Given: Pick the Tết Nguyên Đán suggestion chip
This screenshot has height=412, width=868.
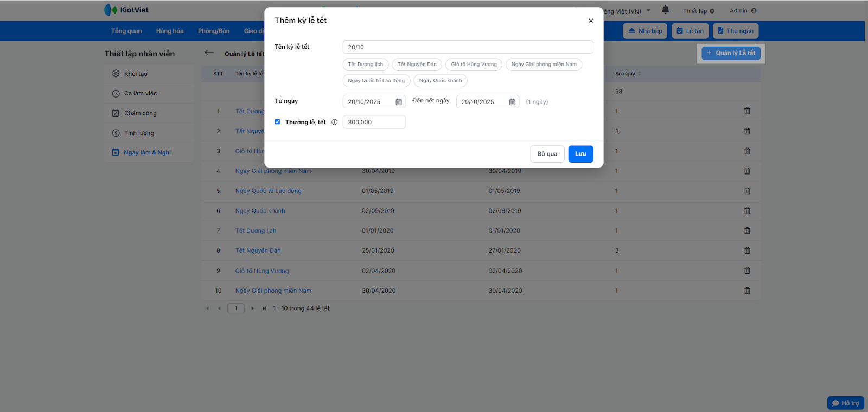Looking at the screenshot, I should (x=417, y=65).
